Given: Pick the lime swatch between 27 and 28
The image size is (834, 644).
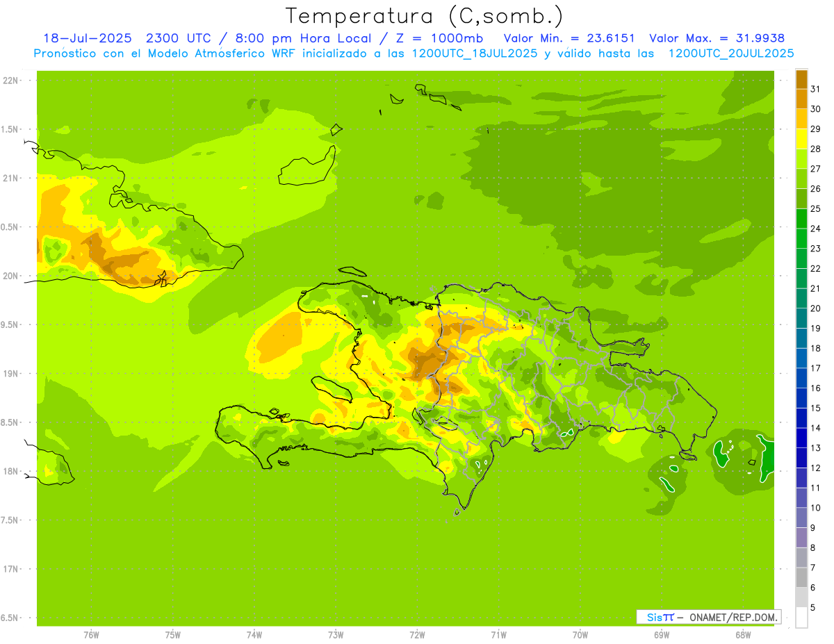Looking at the screenshot, I should click(801, 159).
